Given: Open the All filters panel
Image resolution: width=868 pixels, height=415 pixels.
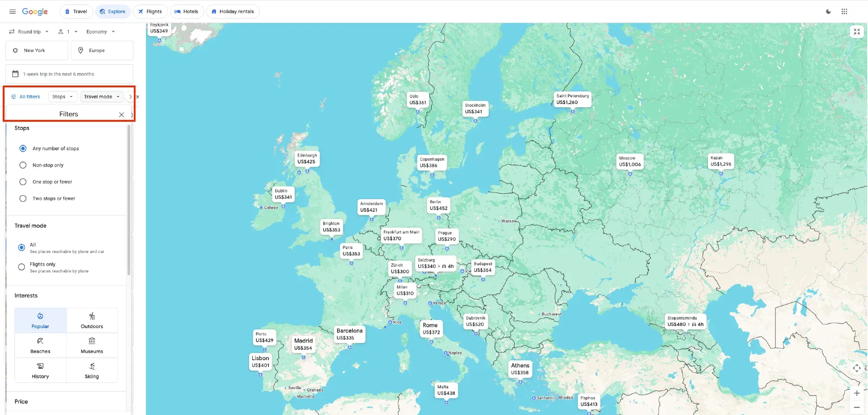Looking at the screenshot, I should click(x=26, y=96).
